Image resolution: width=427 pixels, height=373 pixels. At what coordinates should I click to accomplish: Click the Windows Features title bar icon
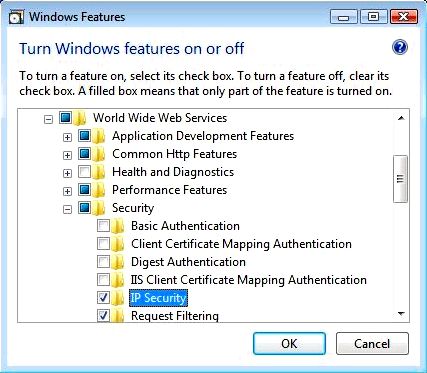click(x=16, y=17)
